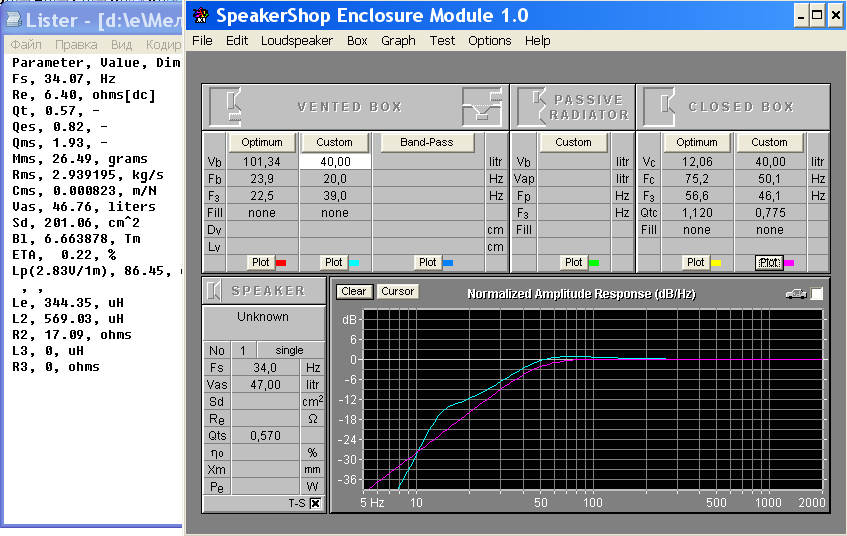
Task: Click the SpeakerShop title bar app icon
Action: pos(201,16)
